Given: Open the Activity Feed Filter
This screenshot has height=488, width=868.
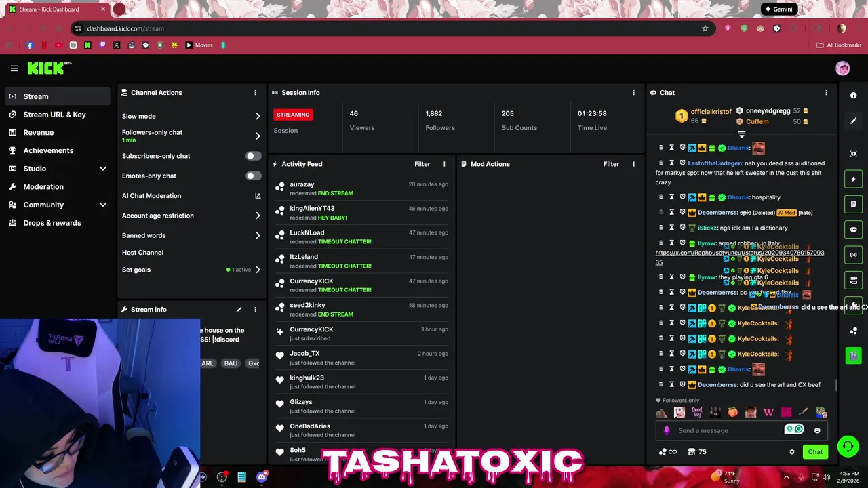Looking at the screenshot, I should 422,164.
